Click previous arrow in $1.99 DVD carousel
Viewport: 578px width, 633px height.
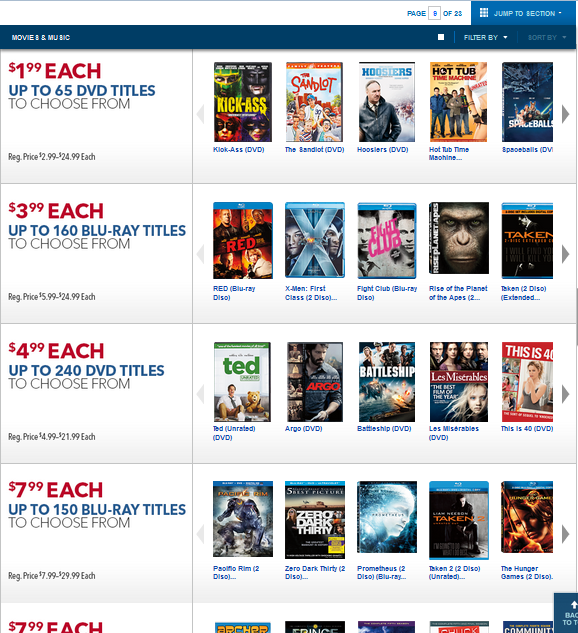(201, 114)
